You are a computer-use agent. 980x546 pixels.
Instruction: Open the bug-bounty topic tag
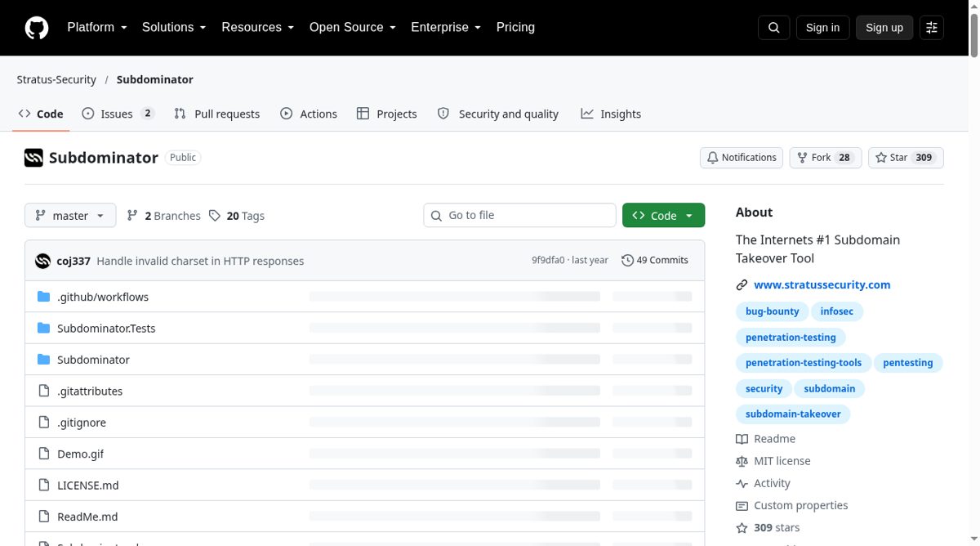point(773,311)
